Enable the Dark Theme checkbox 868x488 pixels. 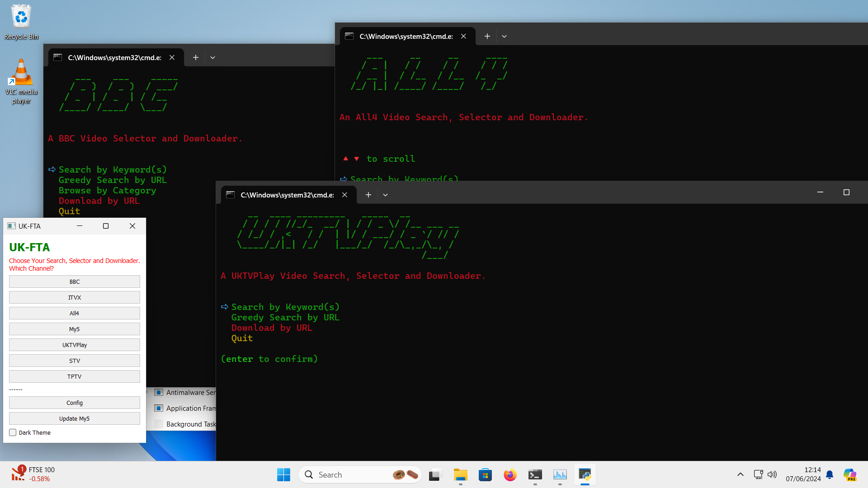[13, 432]
